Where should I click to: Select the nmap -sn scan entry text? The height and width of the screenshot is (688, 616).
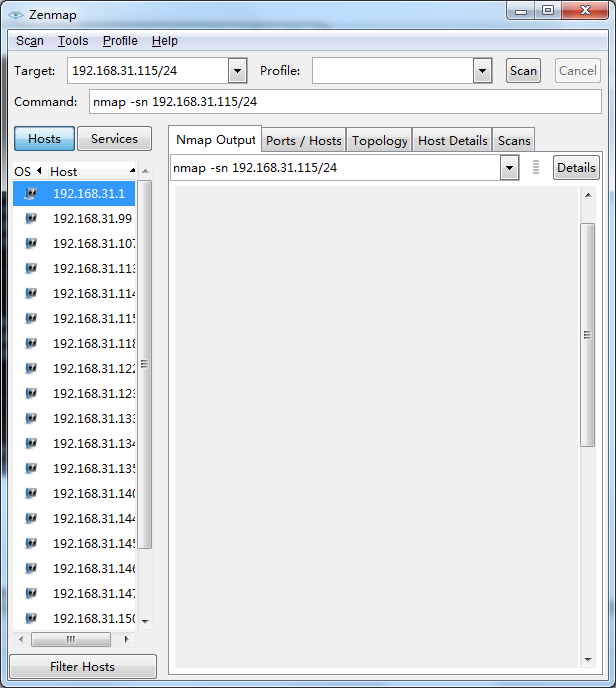coord(255,168)
